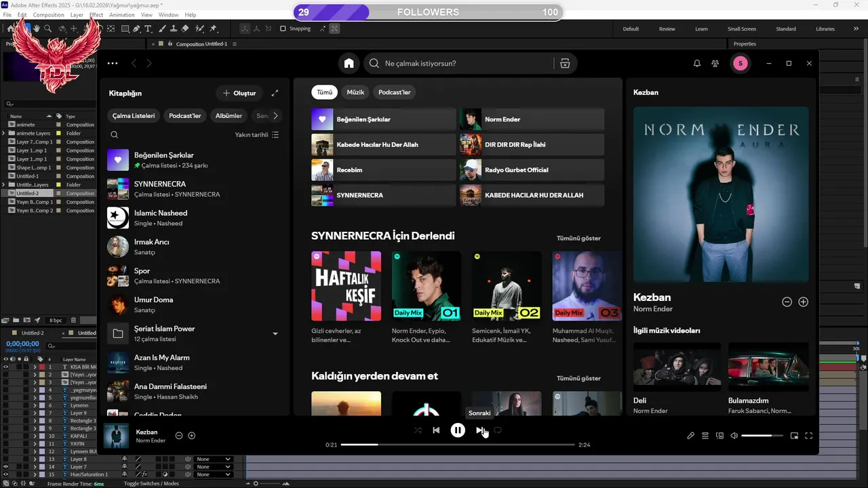Image resolution: width=868 pixels, height=488 pixels.
Task: Go forward in Spotify navigation
Action: coord(149,63)
